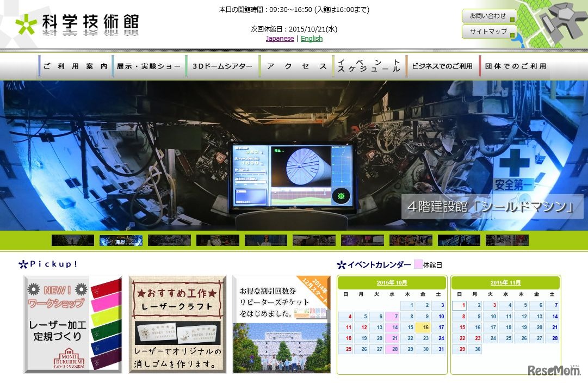This screenshot has height=383, width=588.
Task: Switch the site language to Japanese
Action: [x=280, y=39]
